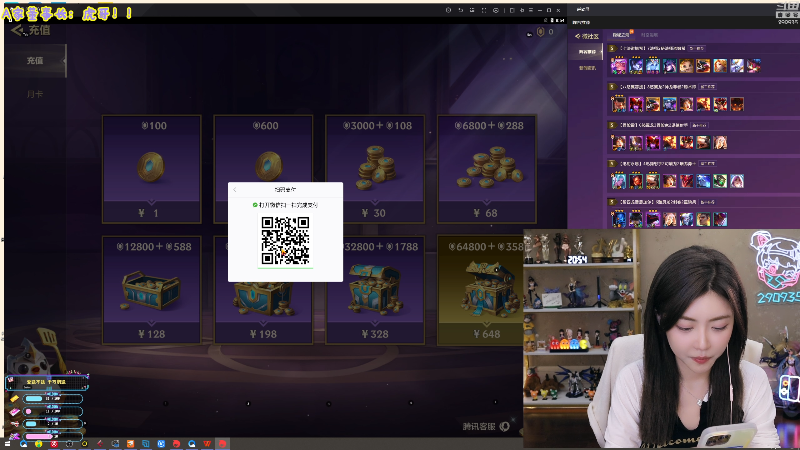Choose the 3000+108 coins pack for ¥30

tap(375, 169)
